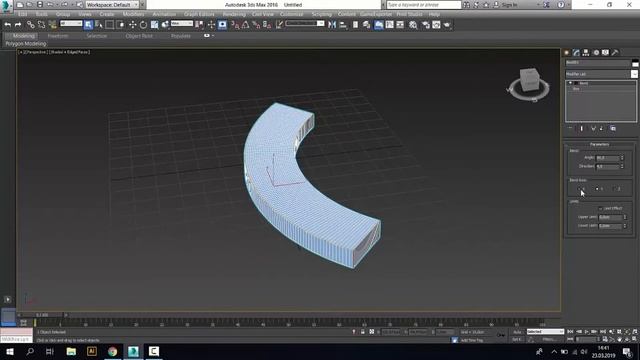The height and width of the screenshot is (360, 640).
Task: Enable the Limit Effect checkbox
Action: [600, 209]
